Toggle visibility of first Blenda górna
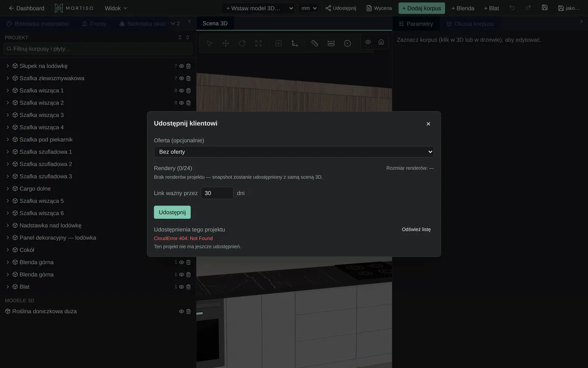Image resolution: width=588 pixels, height=368 pixels. (181, 262)
